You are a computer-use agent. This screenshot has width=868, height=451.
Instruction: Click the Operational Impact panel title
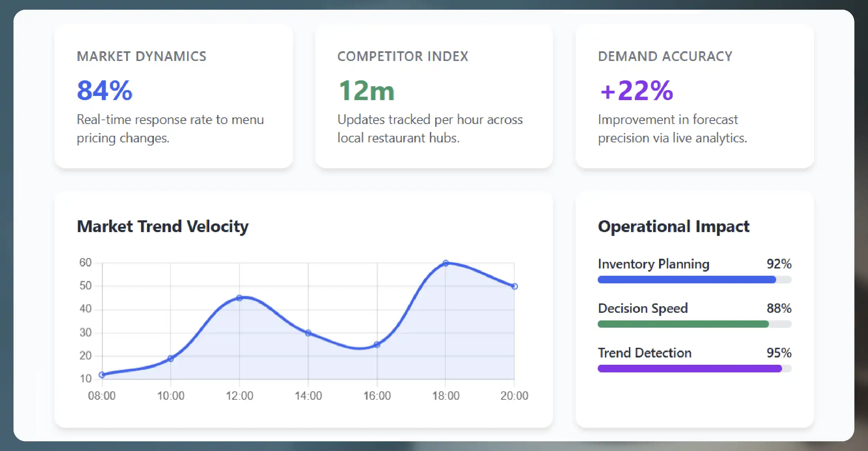point(674,227)
